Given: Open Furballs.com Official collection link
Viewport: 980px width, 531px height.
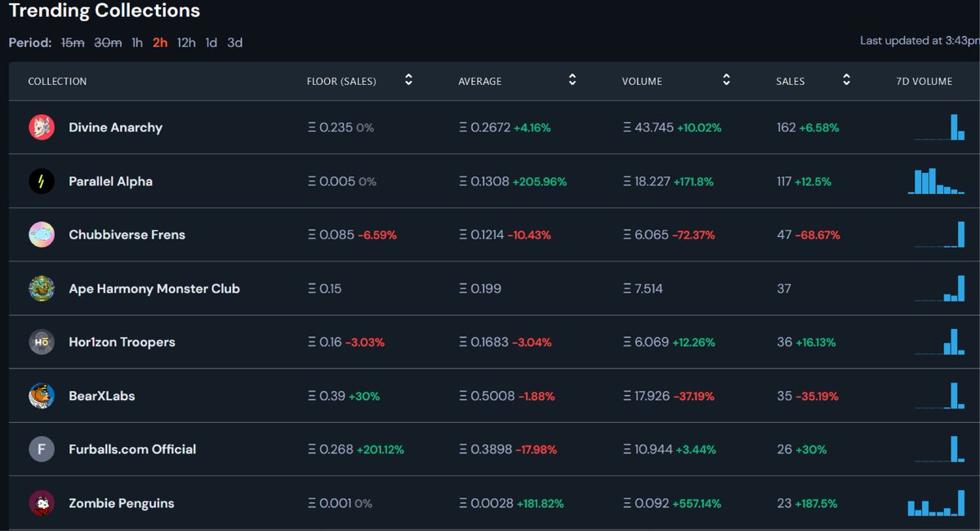Looking at the screenshot, I should coord(132,449).
